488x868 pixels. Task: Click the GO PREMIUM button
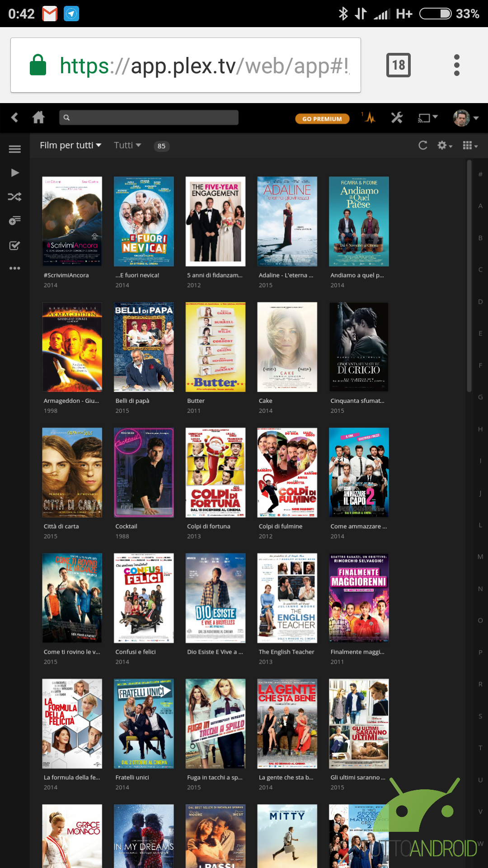tap(322, 119)
